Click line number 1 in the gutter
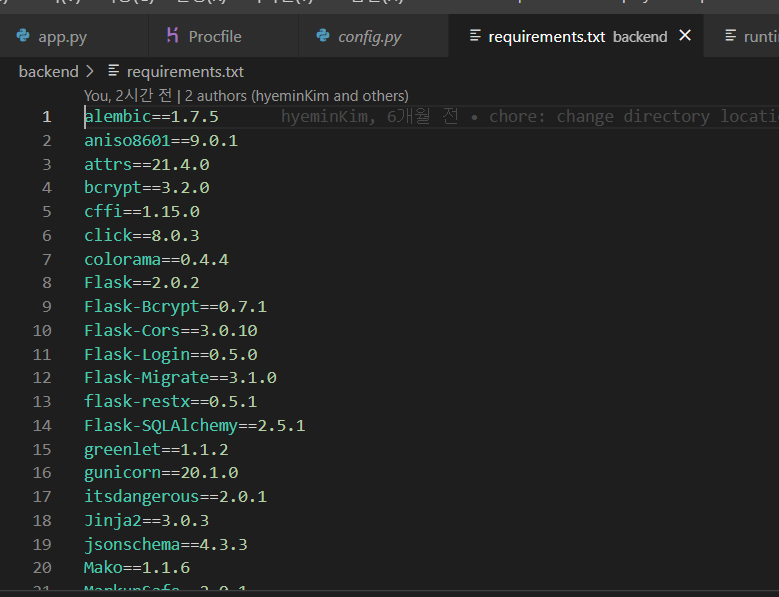The width and height of the screenshot is (779, 597). (47, 117)
